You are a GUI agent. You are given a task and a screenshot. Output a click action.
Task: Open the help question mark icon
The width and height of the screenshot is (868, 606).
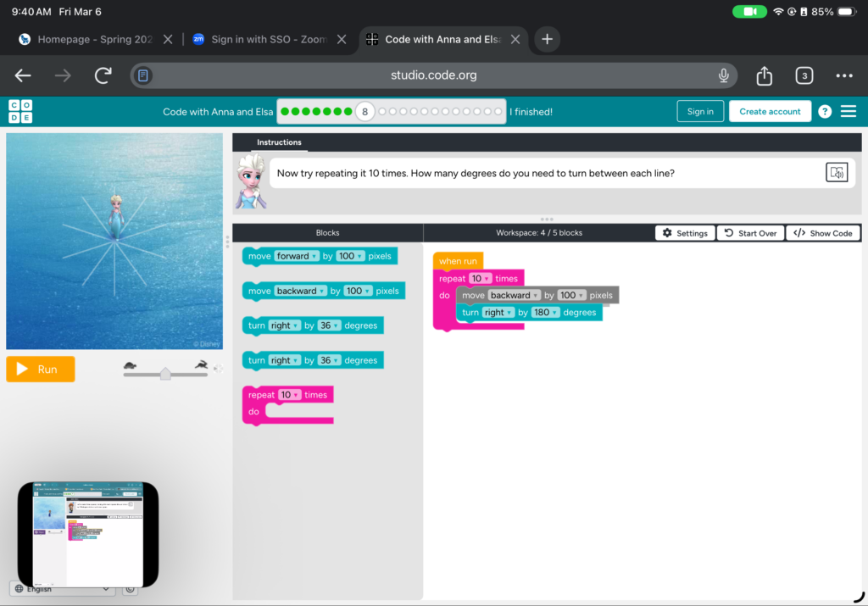[824, 112]
